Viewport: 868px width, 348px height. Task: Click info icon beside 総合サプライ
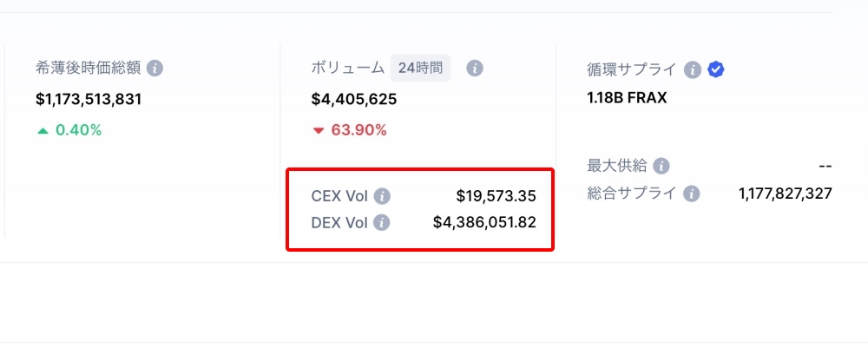[x=692, y=194]
